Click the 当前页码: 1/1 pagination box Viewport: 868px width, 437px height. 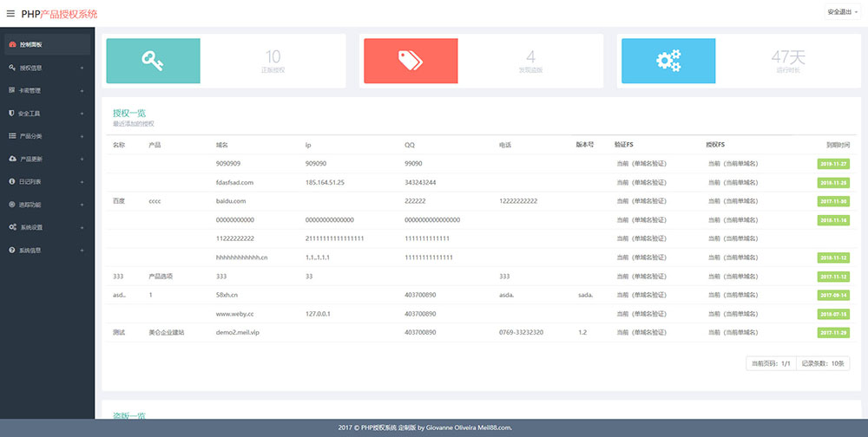point(771,363)
